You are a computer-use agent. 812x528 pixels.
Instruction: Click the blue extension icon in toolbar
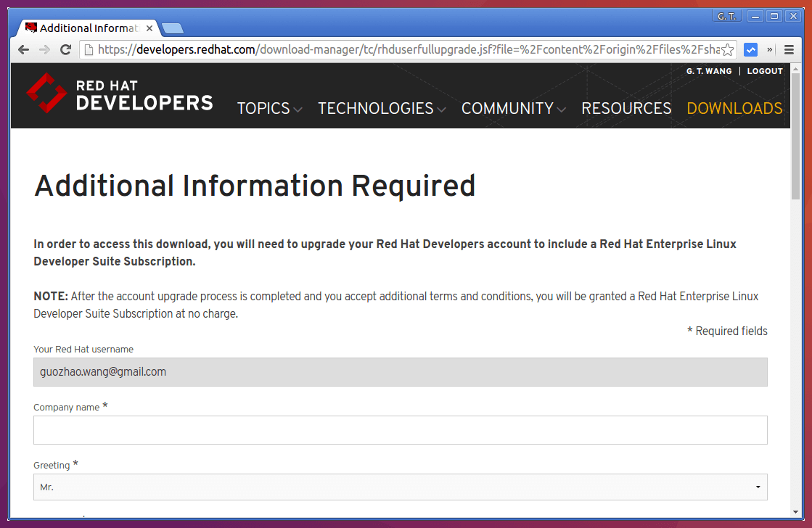pyautogui.click(x=750, y=50)
